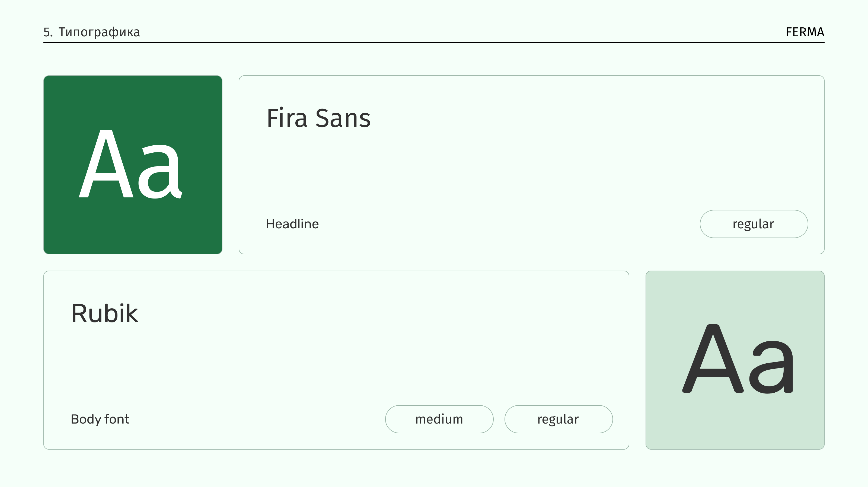Click the horizontal divider line under the header
868x487 pixels.
point(434,43)
